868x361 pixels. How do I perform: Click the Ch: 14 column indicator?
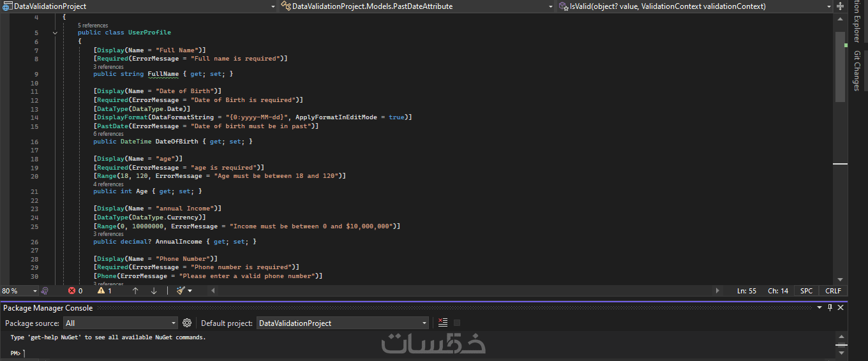pyautogui.click(x=778, y=291)
